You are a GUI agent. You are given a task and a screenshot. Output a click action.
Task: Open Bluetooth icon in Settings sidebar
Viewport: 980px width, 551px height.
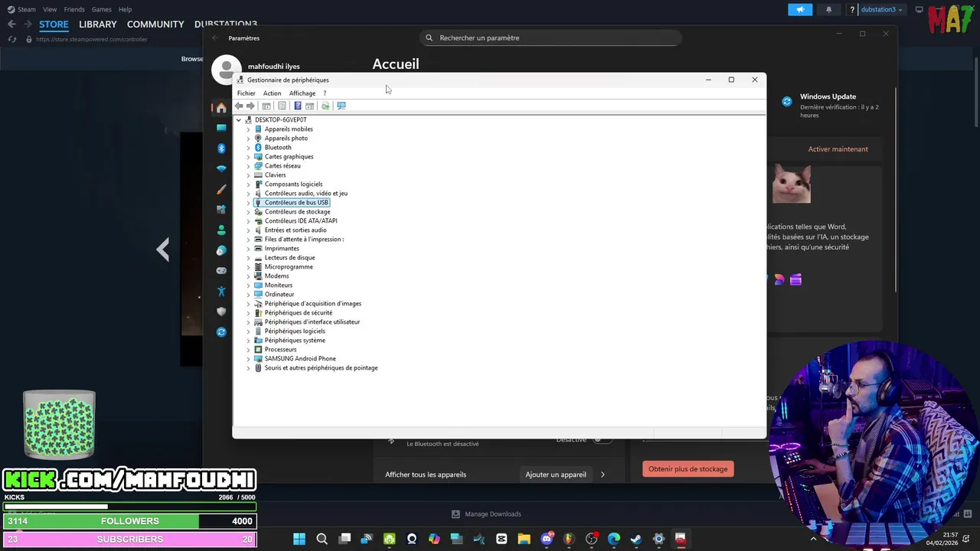(x=221, y=148)
